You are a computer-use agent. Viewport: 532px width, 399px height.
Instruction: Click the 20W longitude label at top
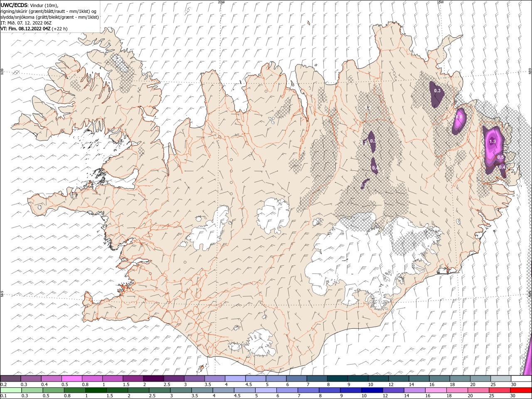(221, 2)
